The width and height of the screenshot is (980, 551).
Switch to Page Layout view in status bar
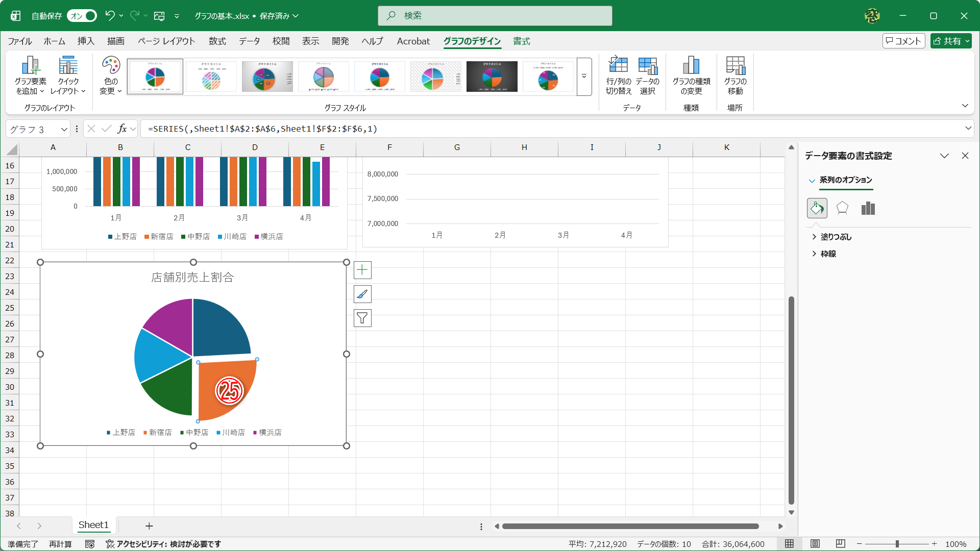click(815, 544)
